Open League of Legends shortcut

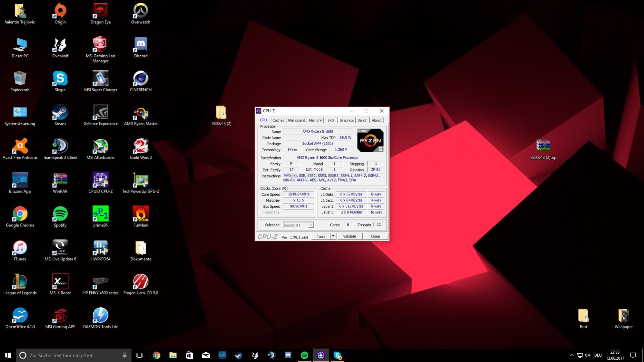pyautogui.click(x=20, y=285)
